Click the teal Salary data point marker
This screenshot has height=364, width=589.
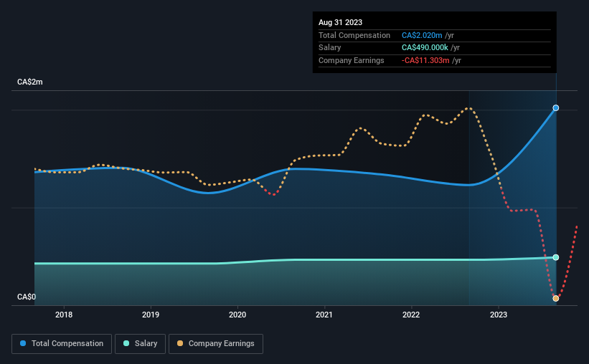pos(555,257)
